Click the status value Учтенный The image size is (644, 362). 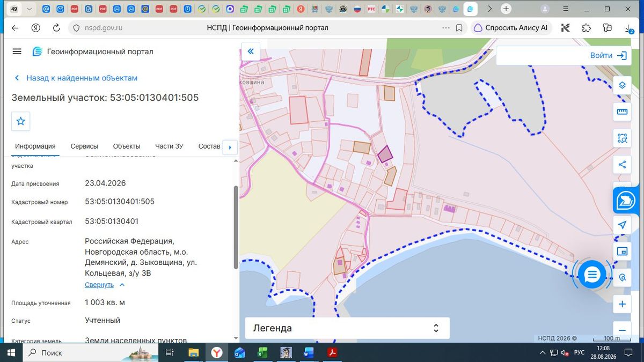[x=103, y=320]
